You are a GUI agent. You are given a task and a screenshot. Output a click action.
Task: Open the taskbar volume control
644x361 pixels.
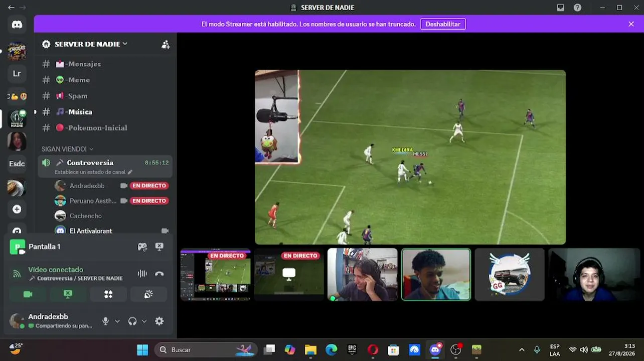pos(584,349)
